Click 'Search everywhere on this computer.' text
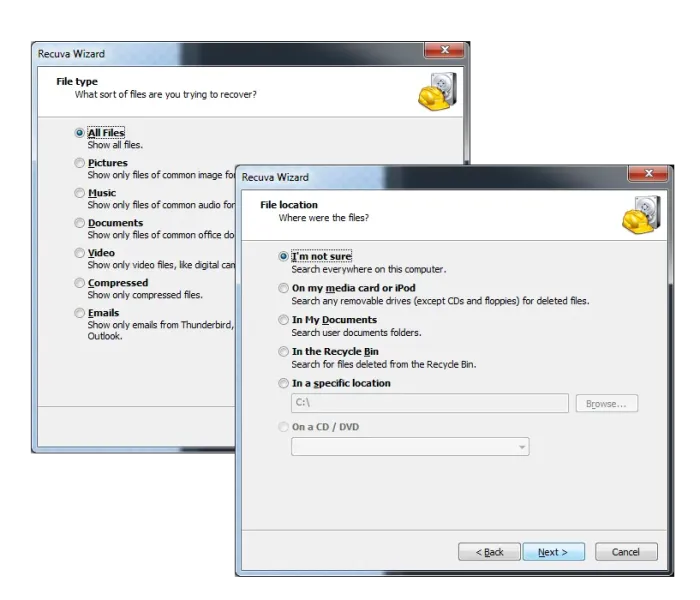This screenshot has width=700, height=600. pyautogui.click(x=369, y=269)
